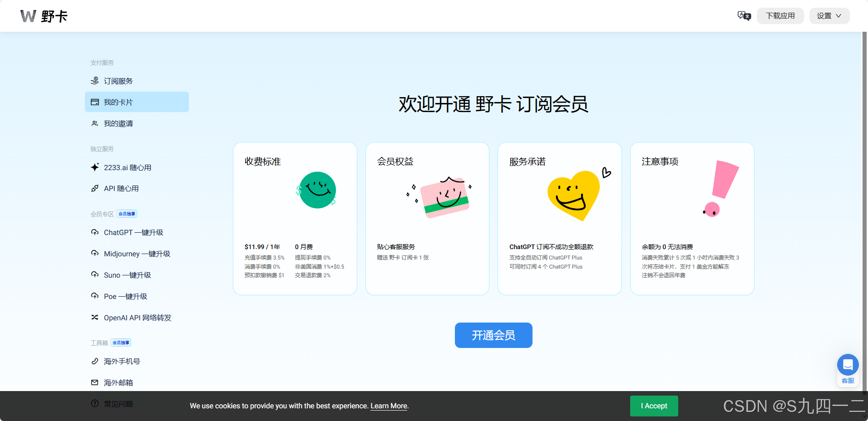Click the 订阅服务 icon
Screen dimensions: 868x421
pyautogui.click(x=94, y=81)
